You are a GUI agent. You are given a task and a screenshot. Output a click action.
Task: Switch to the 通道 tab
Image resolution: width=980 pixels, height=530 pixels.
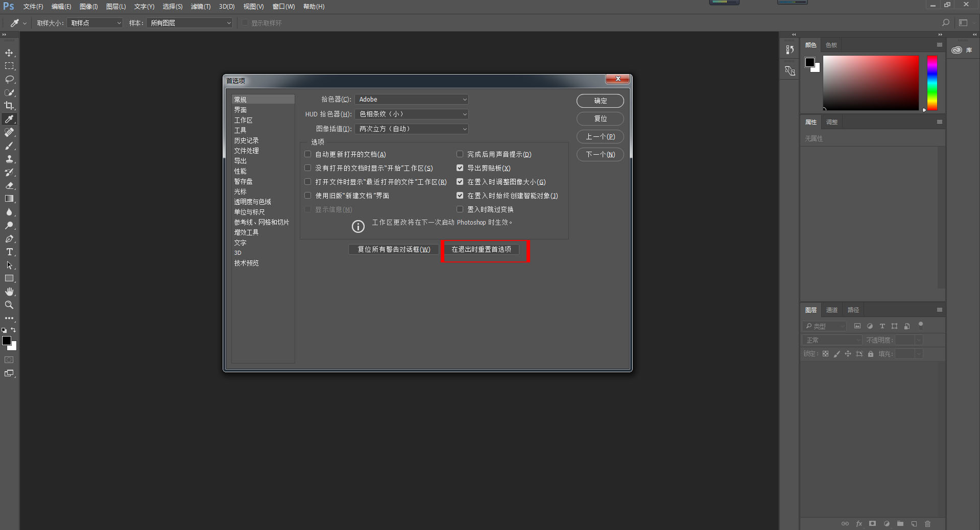(832, 310)
